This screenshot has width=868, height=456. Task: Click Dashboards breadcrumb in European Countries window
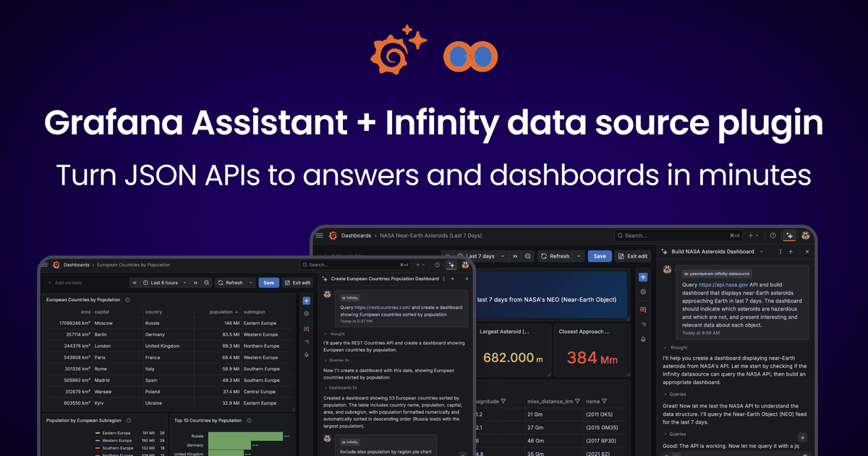pos(76,265)
